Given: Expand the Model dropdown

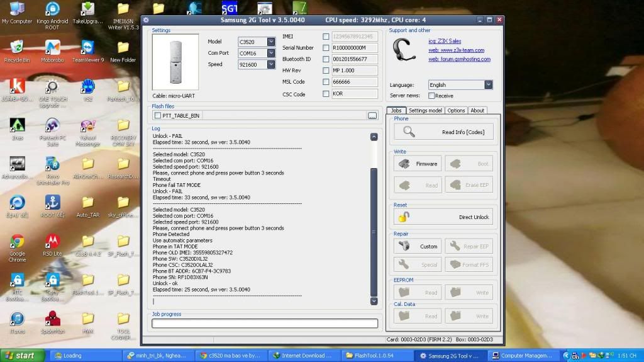Looking at the screenshot, I should click(271, 42).
